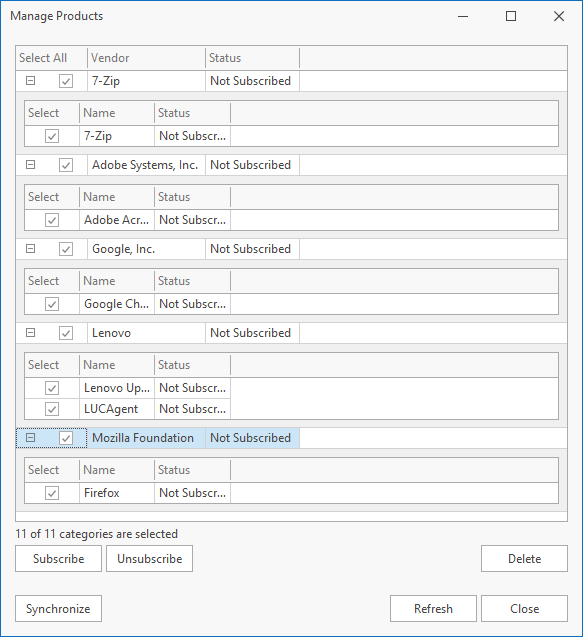Uncheck the Google, Inc. vendor checkbox
The width and height of the screenshot is (583, 637).
point(66,249)
